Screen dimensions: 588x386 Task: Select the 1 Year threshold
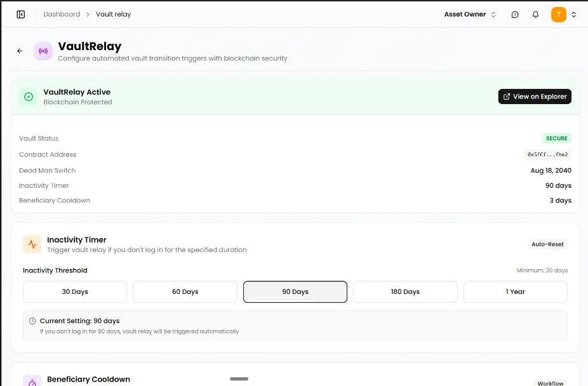(x=516, y=291)
